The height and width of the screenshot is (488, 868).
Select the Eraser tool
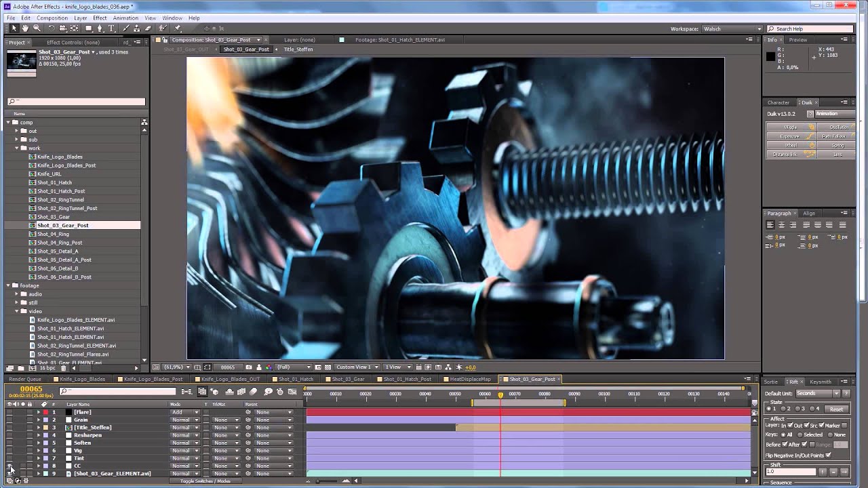pyautogui.click(x=148, y=28)
